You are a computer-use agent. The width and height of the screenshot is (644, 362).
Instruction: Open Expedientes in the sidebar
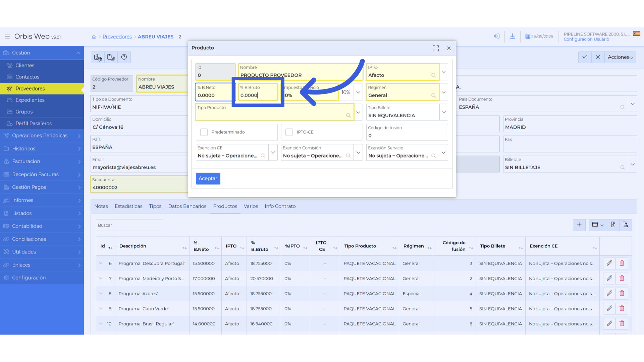point(42,100)
